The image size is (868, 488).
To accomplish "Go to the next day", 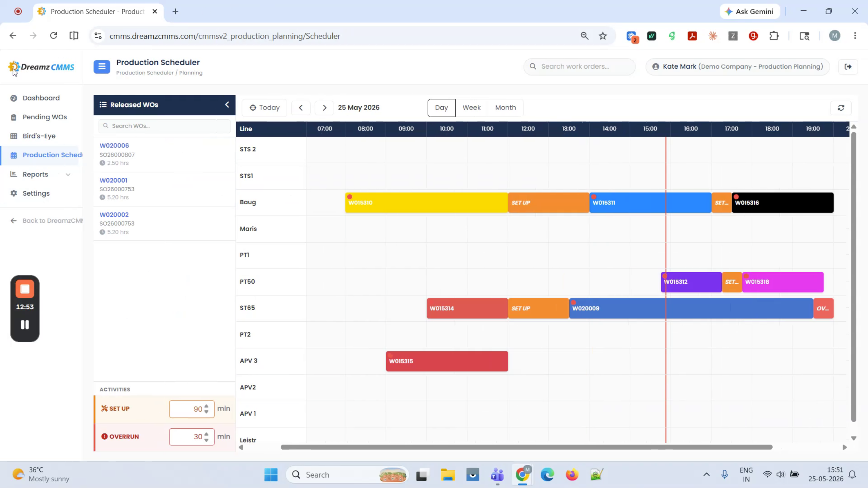I will pos(324,108).
